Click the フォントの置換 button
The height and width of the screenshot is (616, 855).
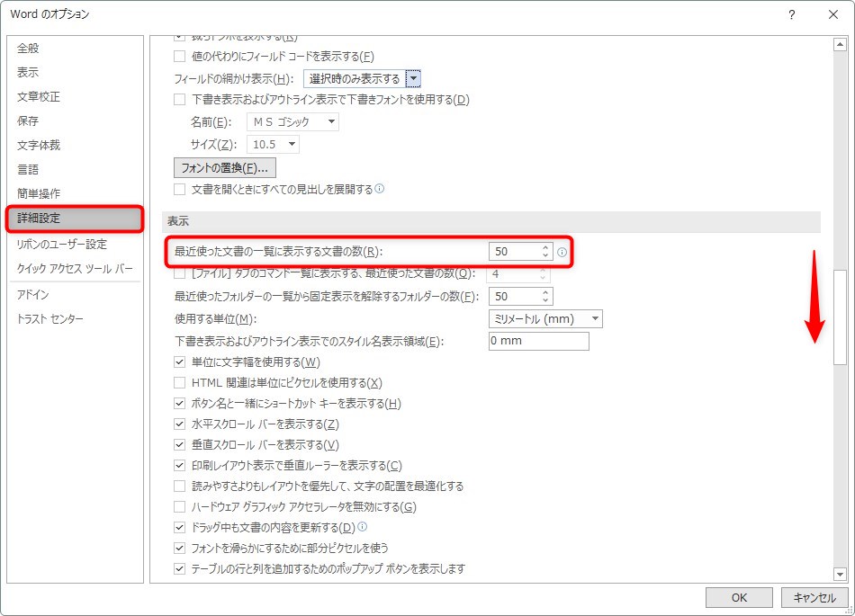(224, 168)
